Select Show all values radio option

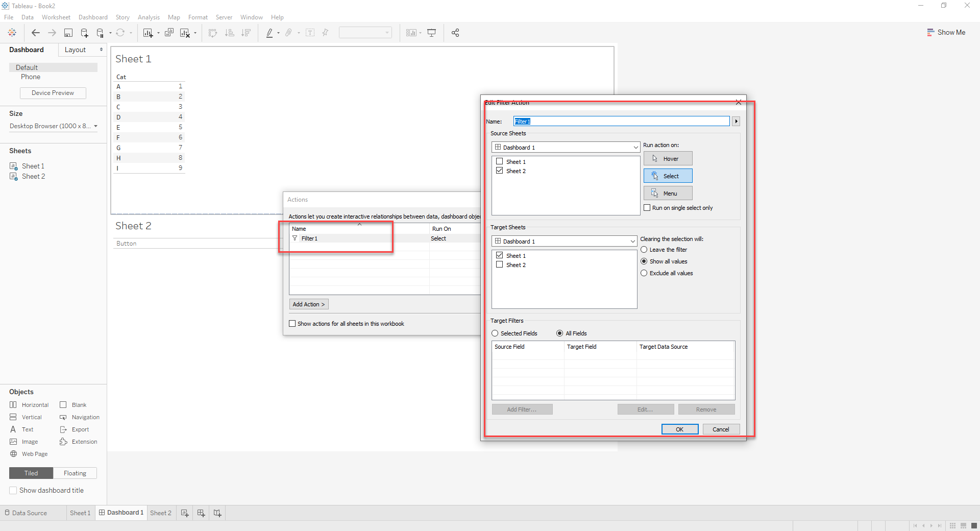tap(644, 261)
